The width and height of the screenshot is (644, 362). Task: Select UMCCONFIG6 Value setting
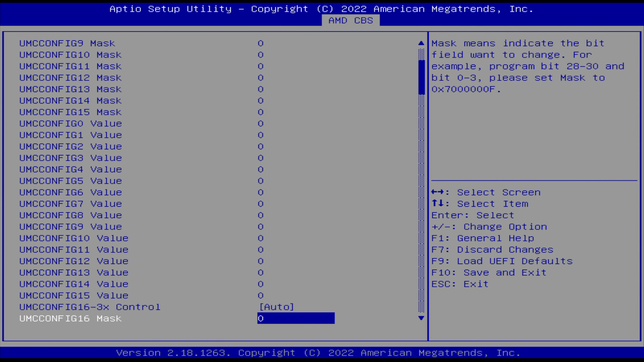70,192
